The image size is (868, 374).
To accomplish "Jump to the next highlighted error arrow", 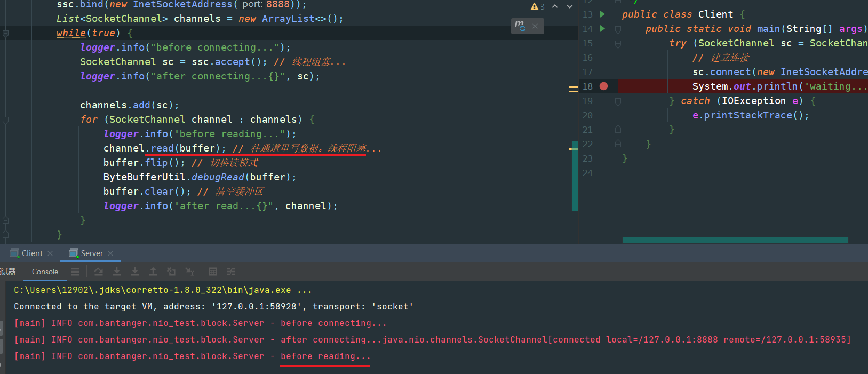I will pyautogui.click(x=570, y=6).
